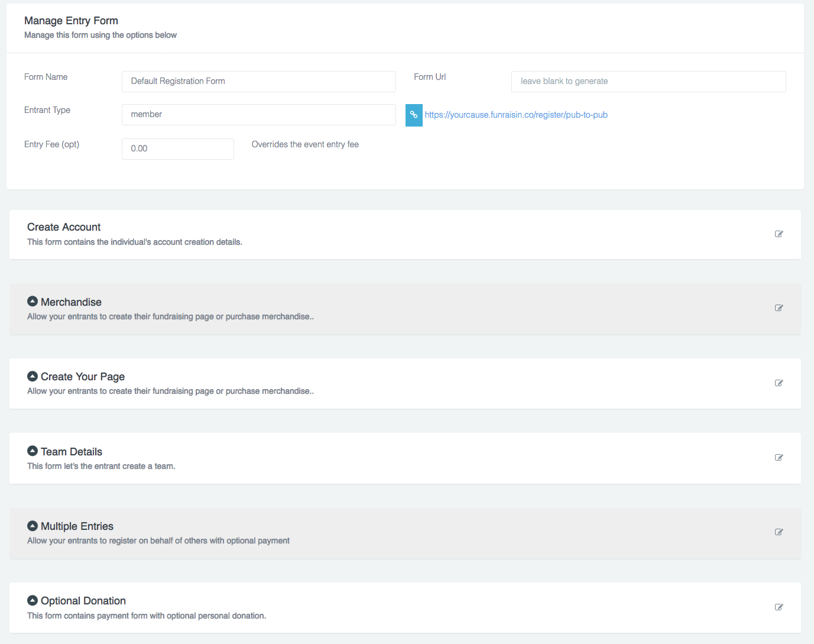Expand Optional Donation arrow icon

tap(33, 600)
